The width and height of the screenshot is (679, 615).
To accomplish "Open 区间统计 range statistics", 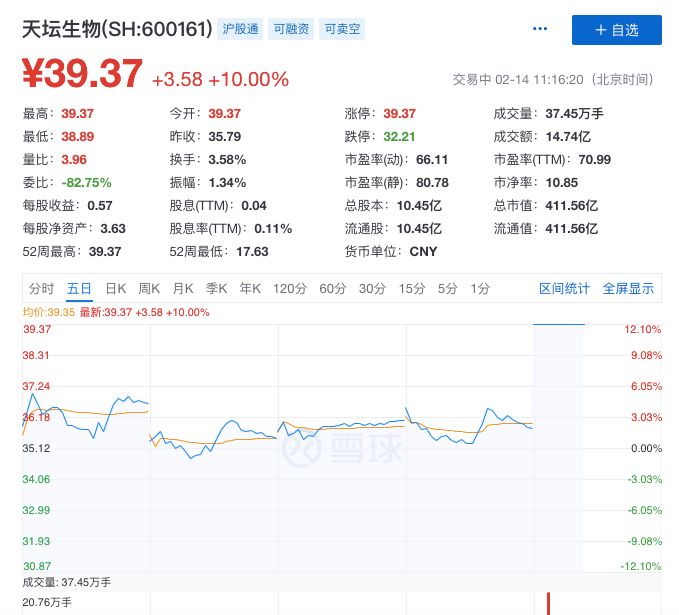I will 564,288.
